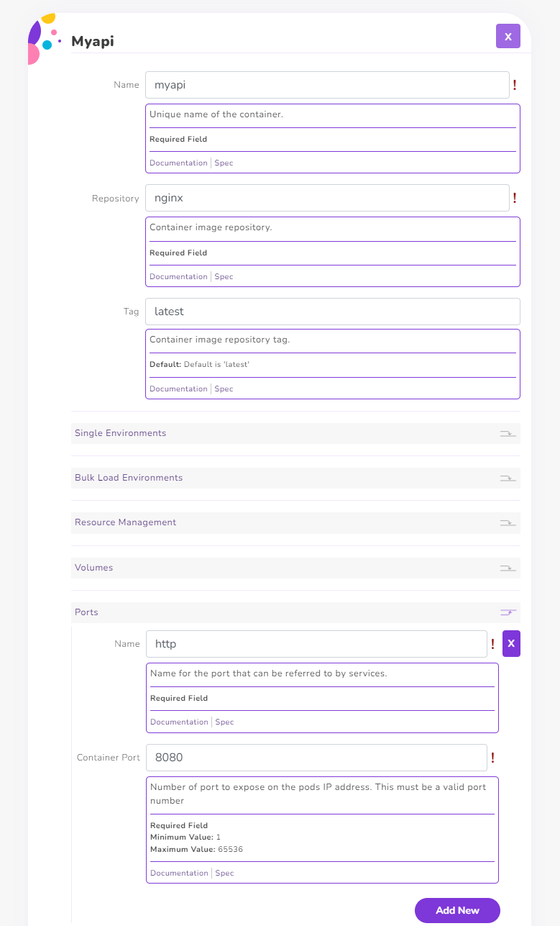Expand Resource Management arrow icon
Screen dimensions: 560x926
click(x=508, y=523)
